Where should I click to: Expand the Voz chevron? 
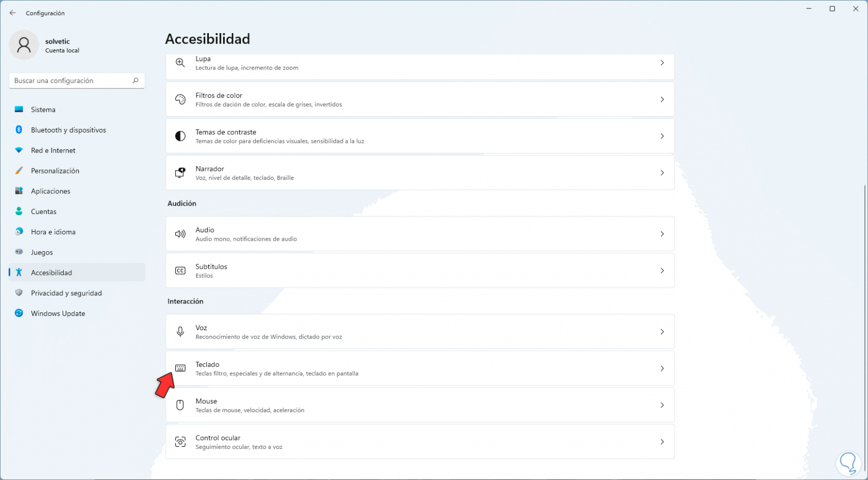click(x=662, y=332)
